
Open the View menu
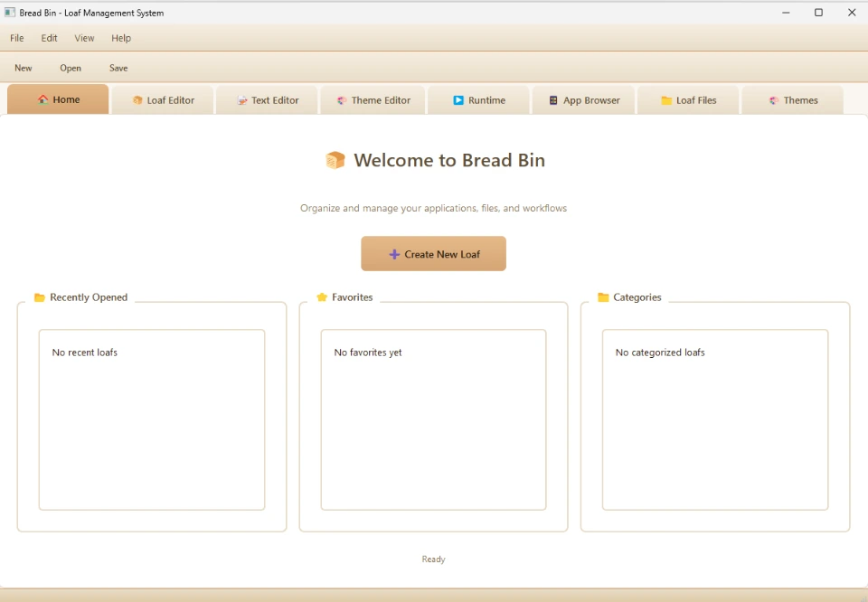pyautogui.click(x=84, y=38)
